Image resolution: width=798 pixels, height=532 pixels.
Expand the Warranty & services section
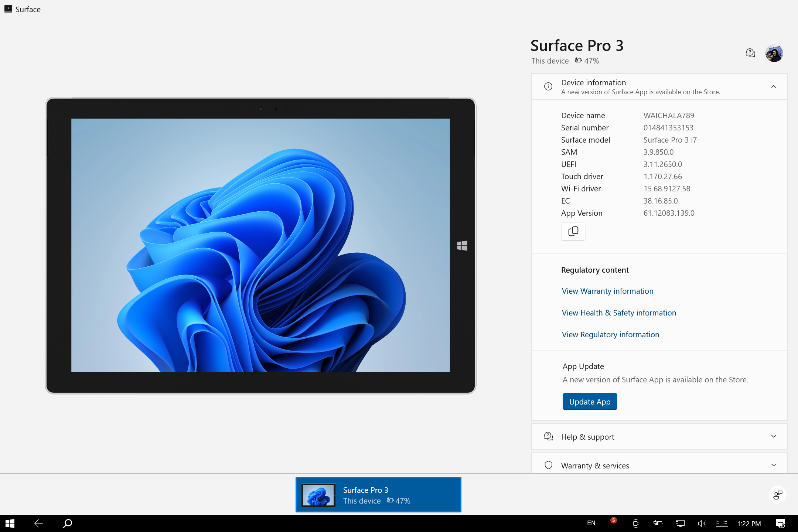coord(774,465)
